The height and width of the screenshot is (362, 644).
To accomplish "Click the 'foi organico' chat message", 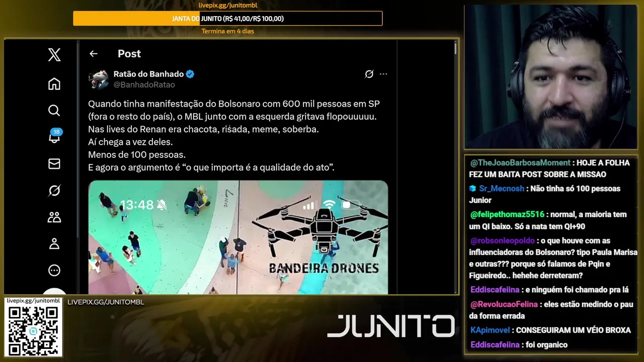I will [x=546, y=345].
